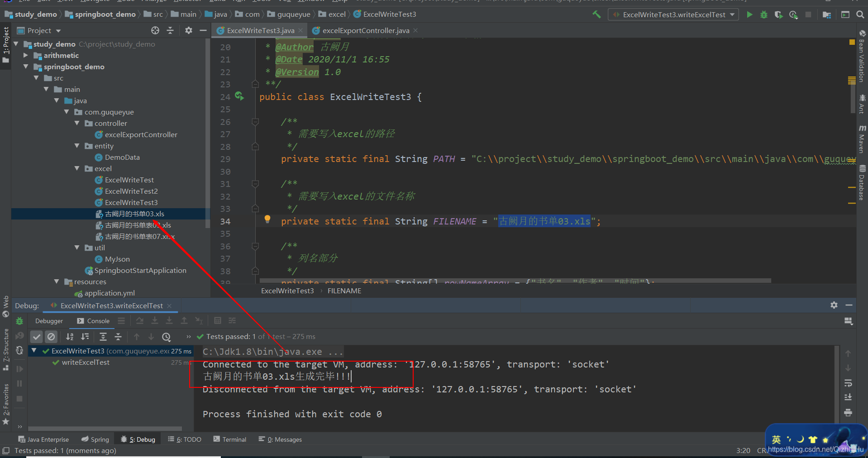Click the guqueyue breadcrumb in the navigation bar
The image size is (868, 458).
coord(289,14)
